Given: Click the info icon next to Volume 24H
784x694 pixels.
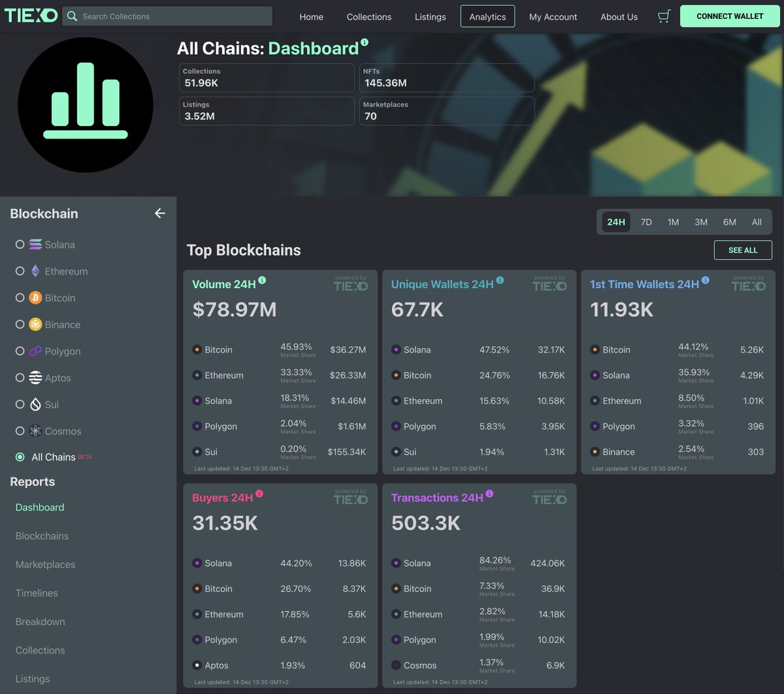Looking at the screenshot, I should coord(261,280).
